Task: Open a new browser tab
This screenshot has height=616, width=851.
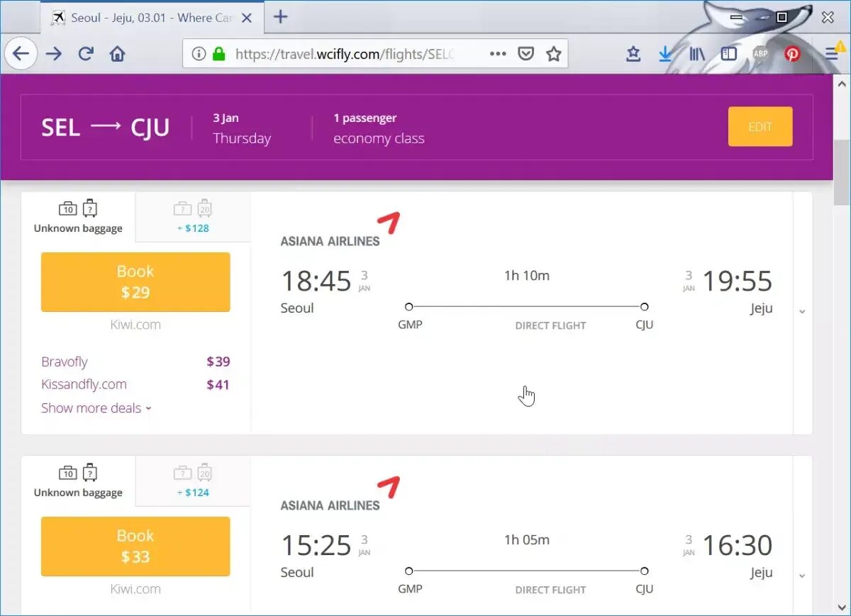Action: tap(281, 17)
